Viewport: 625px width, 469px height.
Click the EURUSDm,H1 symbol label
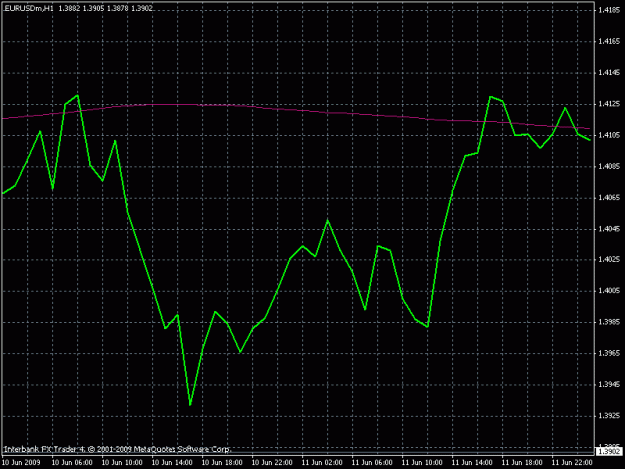(x=29, y=8)
